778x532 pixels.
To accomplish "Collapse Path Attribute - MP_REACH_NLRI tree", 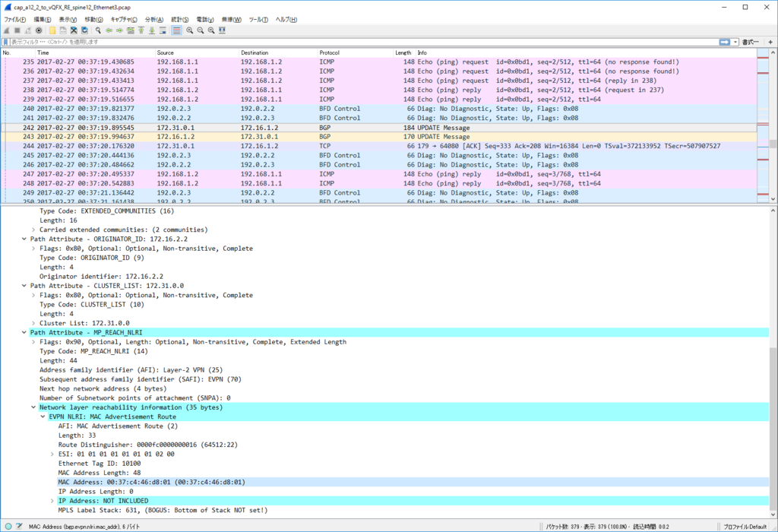I will (24, 333).
